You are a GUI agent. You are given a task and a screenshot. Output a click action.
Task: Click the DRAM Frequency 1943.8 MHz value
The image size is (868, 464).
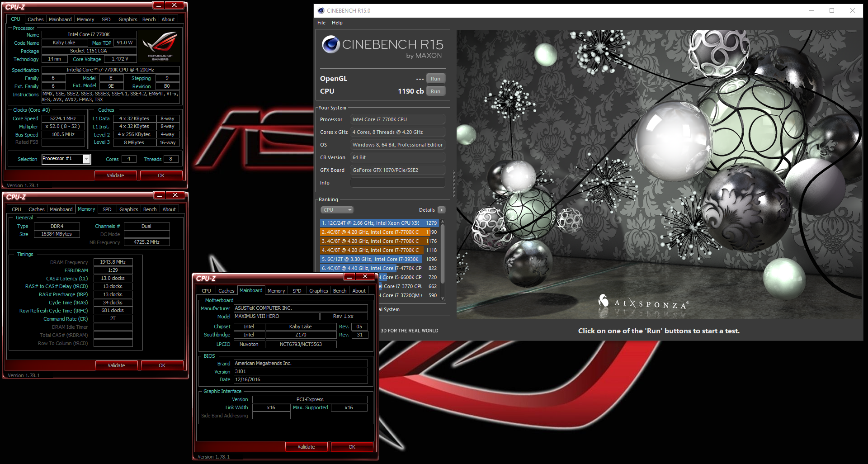click(x=113, y=262)
